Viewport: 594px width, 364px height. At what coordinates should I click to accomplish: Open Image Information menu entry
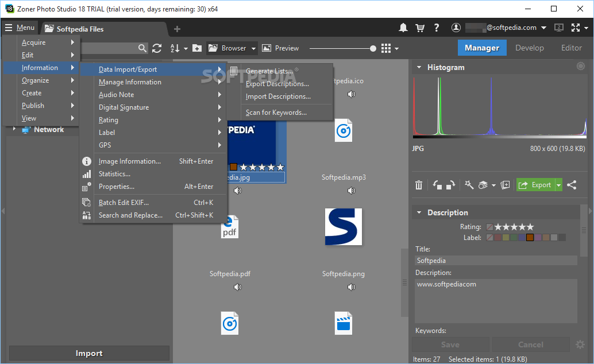point(153,161)
